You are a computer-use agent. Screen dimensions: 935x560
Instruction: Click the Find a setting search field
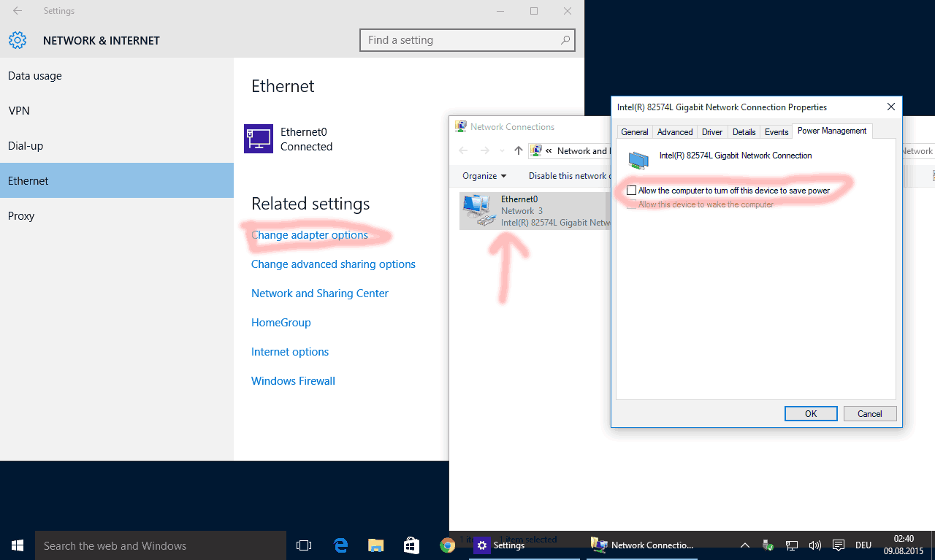point(467,40)
